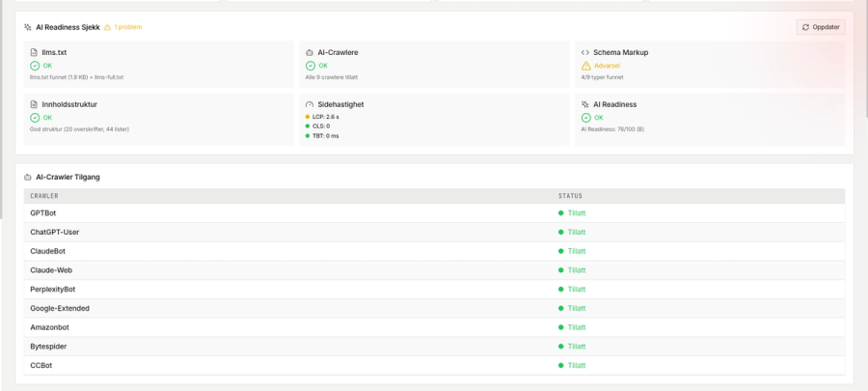Click the green OK checkmark under AI-Crawlere
This screenshot has height=391, width=868.
310,66
